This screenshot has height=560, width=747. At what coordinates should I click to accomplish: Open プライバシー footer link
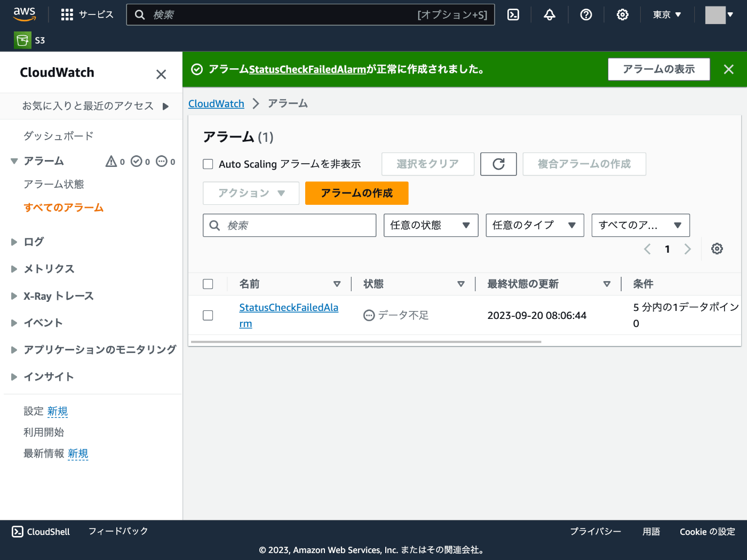tap(595, 532)
